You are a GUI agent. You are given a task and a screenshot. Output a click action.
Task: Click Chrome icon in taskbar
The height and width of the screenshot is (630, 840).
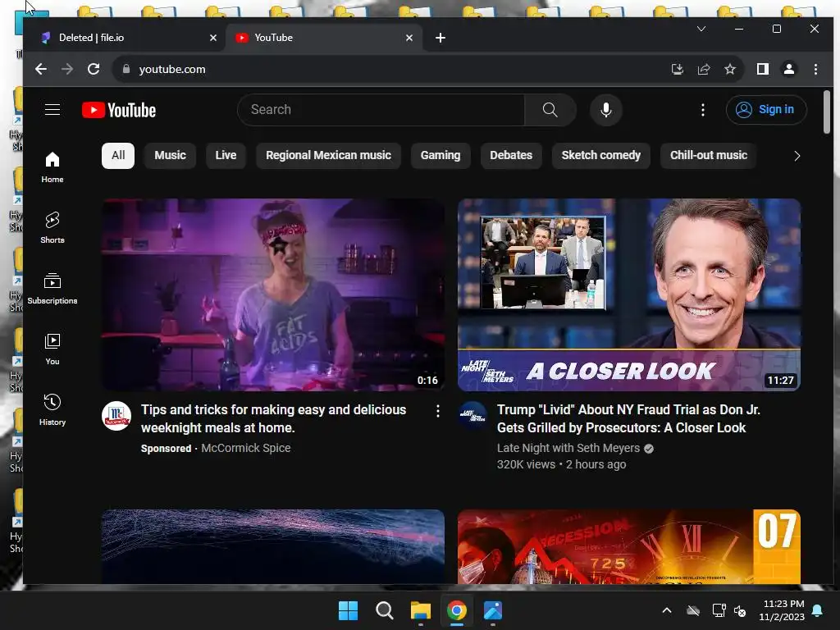point(456,610)
